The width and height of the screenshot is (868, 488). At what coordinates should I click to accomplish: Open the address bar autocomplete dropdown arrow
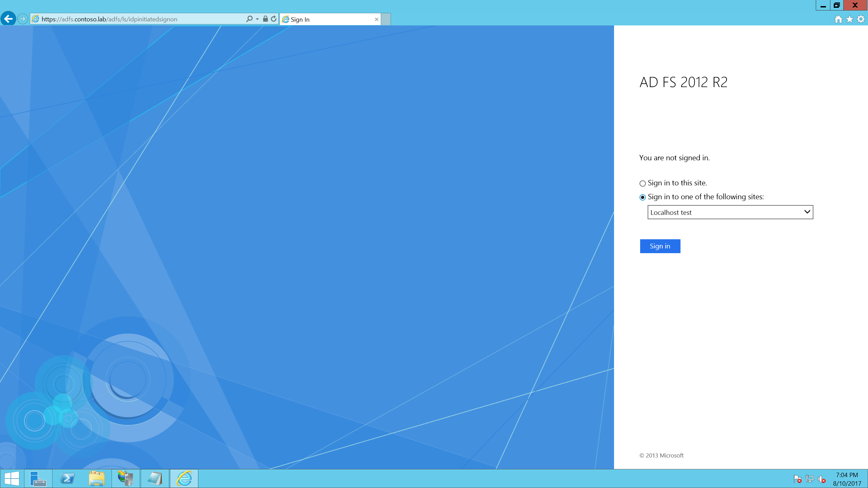[257, 19]
